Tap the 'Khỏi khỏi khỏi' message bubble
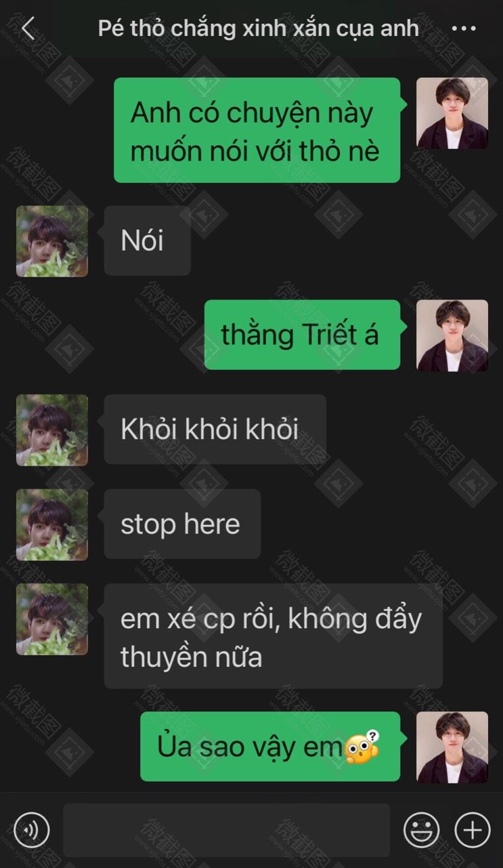This screenshot has width=503, height=868. pyautogui.click(x=215, y=429)
